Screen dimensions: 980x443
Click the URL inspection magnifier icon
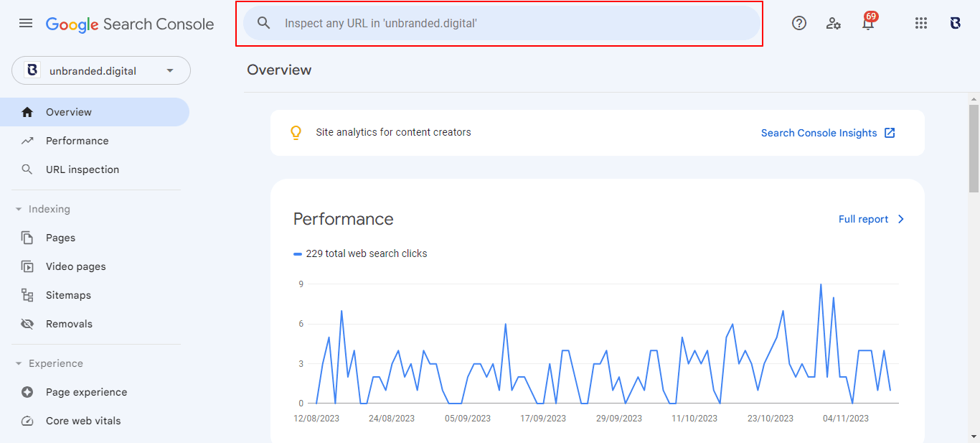[27, 169]
